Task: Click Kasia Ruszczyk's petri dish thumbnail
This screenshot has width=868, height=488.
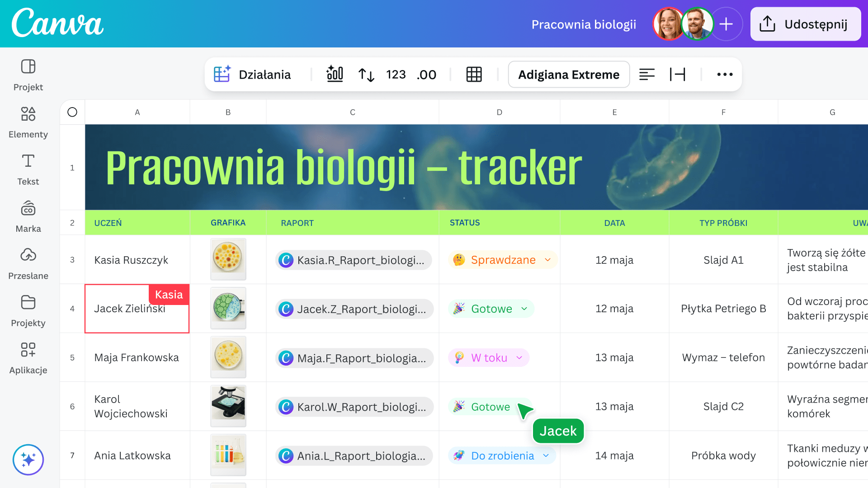Action: (228, 258)
